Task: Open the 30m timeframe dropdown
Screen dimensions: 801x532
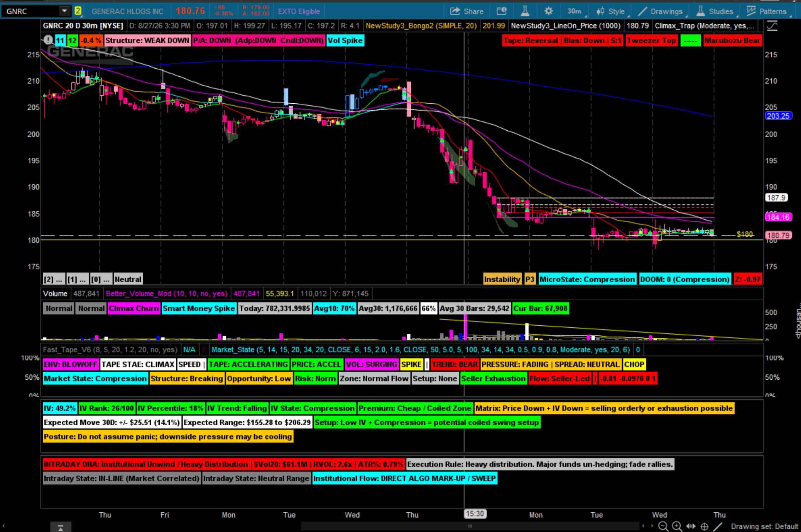Action: click(x=576, y=11)
